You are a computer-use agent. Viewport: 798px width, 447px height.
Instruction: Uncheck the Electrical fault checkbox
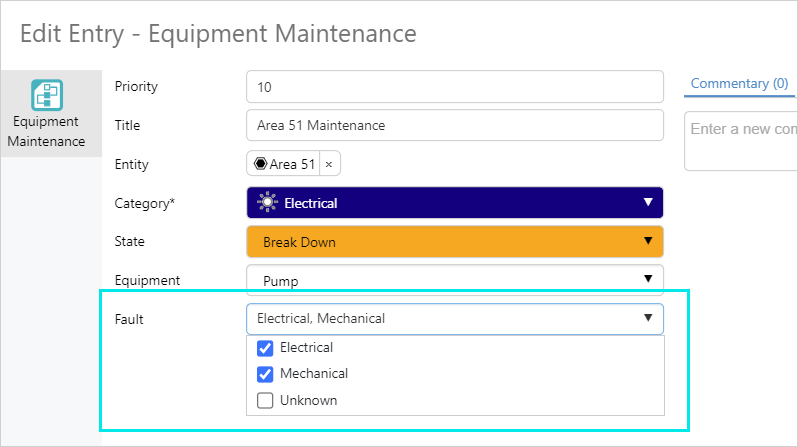265,348
